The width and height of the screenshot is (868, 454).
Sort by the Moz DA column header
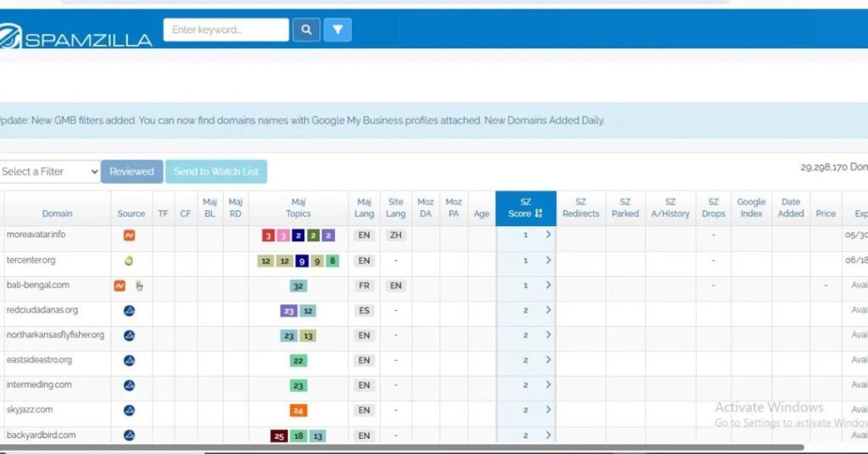tap(426, 208)
